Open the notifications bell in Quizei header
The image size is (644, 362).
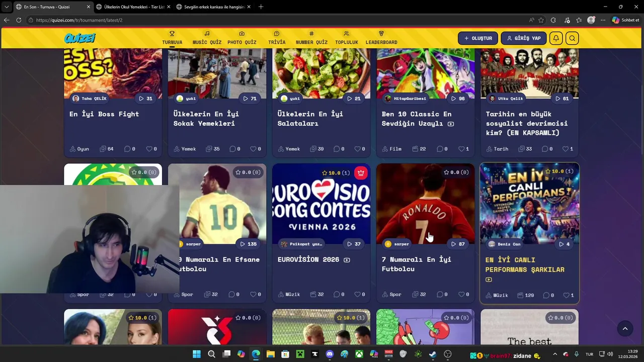pyautogui.click(x=556, y=38)
